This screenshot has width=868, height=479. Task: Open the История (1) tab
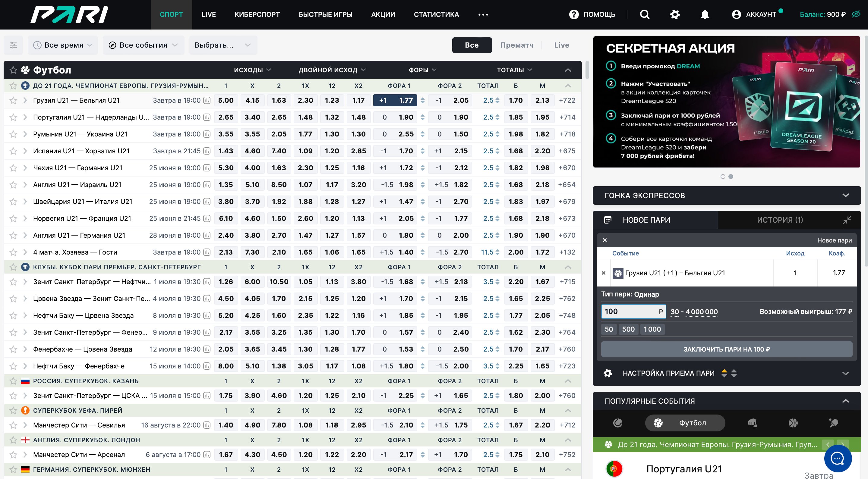(x=779, y=220)
